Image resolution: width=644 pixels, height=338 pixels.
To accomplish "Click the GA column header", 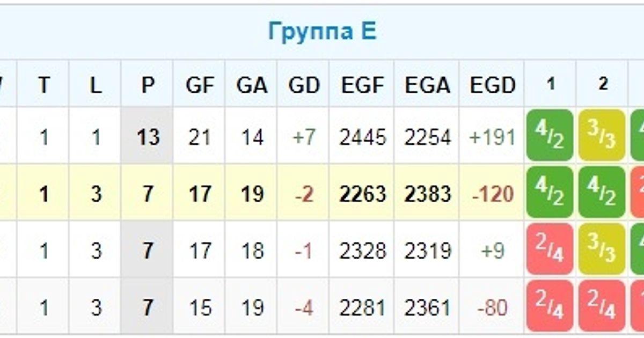I will click(251, 85).
